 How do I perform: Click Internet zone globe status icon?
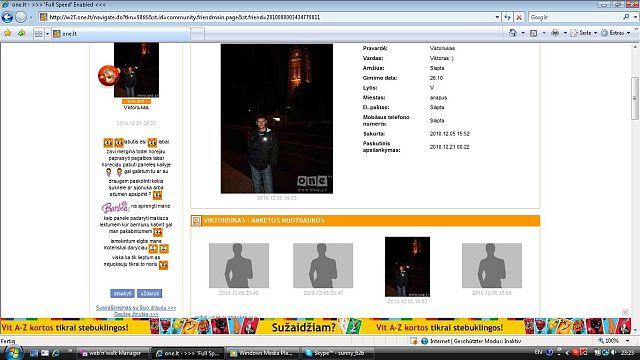tap(424, 341)
